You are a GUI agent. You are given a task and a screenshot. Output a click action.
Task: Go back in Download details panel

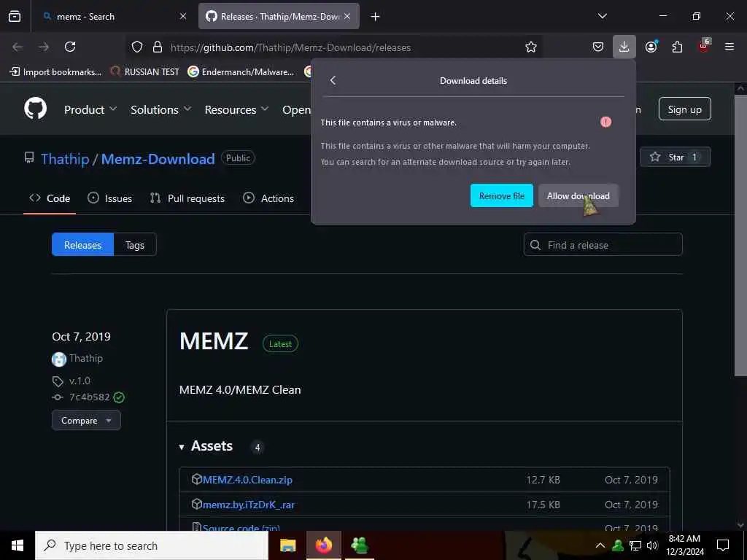pos(333,80)
